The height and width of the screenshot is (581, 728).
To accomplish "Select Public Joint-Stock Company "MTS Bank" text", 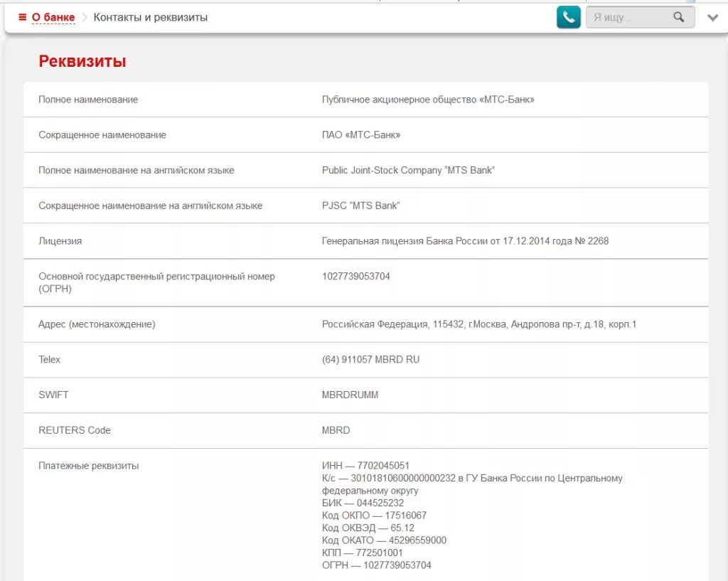I will 408,170.
